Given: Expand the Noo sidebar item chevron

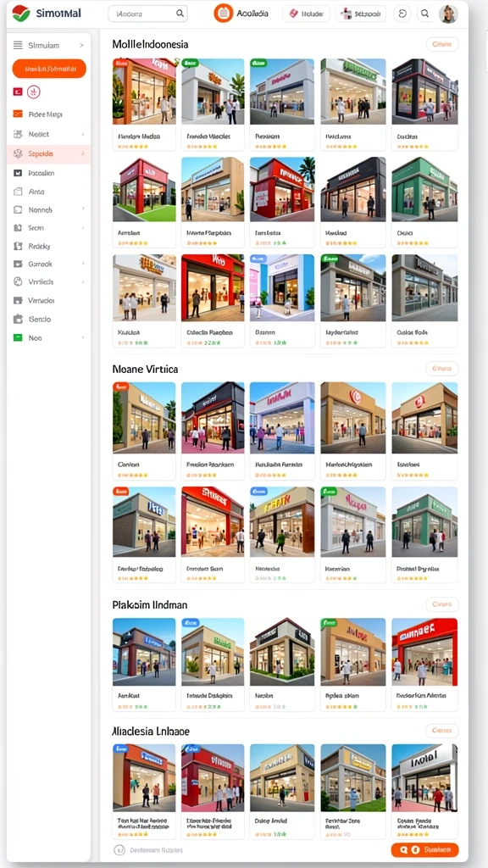Looking at the screenshot, I should click(83, 337).
